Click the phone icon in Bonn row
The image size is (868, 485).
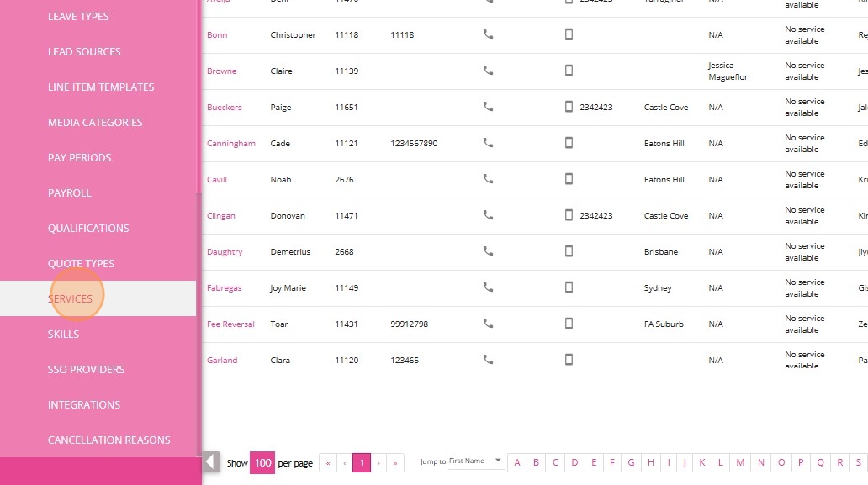pyautogui.click(x=488, y=34)
